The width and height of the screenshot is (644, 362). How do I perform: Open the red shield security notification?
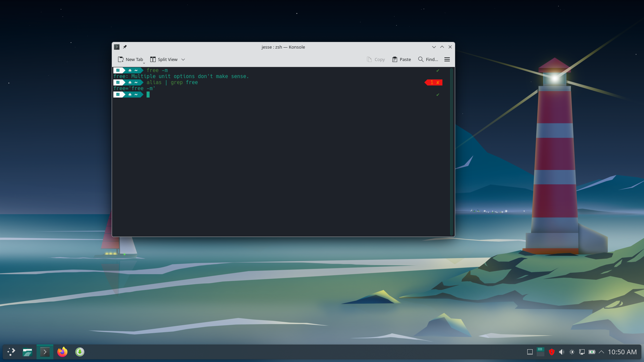[551, 352]
